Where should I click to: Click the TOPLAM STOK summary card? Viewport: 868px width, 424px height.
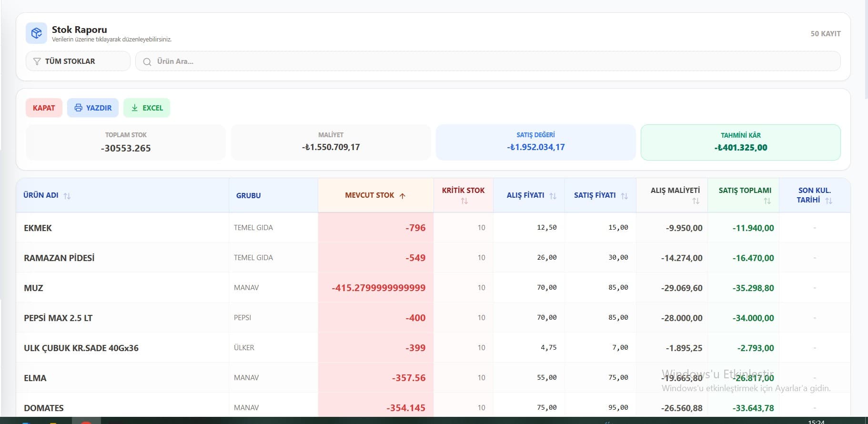tap(126, 142)
